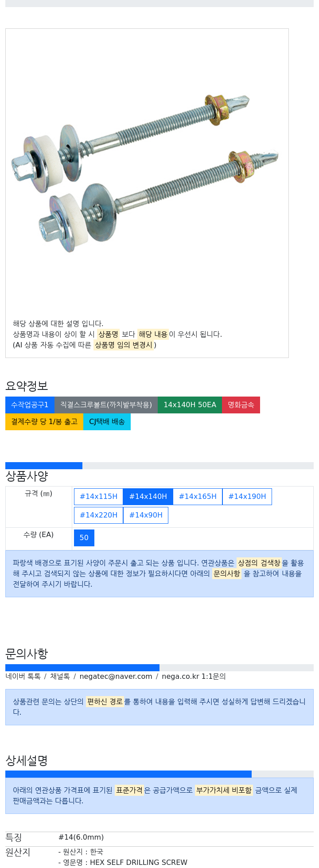Click the 수작업공구1 category badge
319x868 pixels.
30,405
